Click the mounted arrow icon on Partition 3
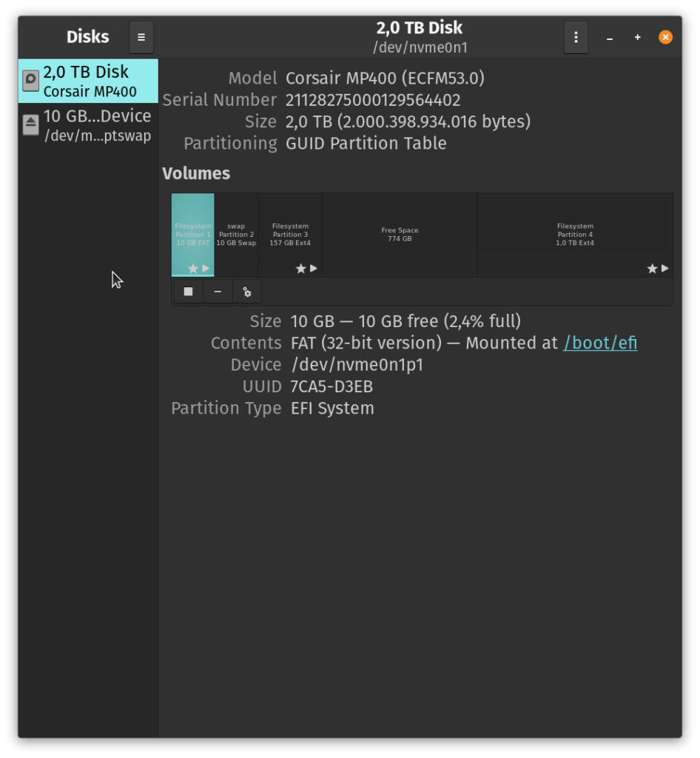Screen dimensions: 700x758 [314, 268]
